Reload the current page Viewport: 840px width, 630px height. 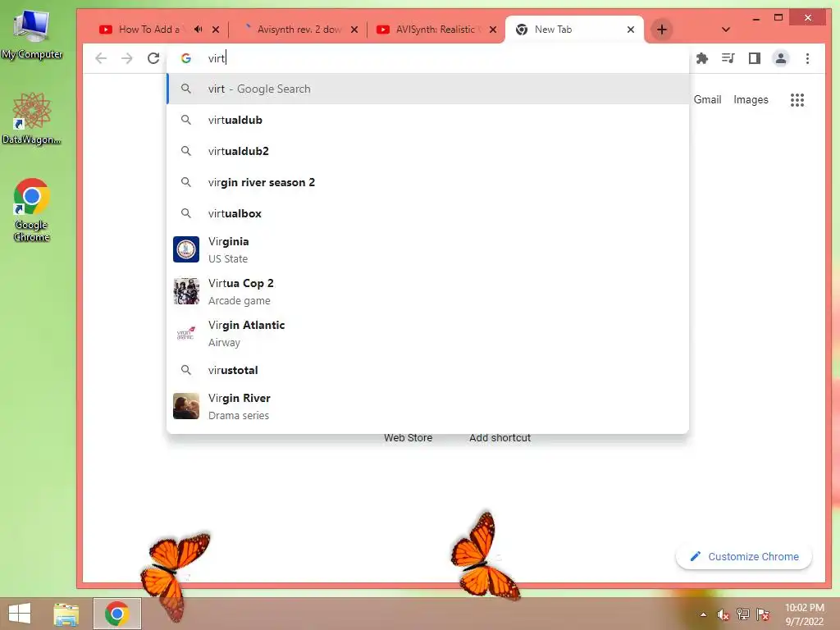point(153,58)
